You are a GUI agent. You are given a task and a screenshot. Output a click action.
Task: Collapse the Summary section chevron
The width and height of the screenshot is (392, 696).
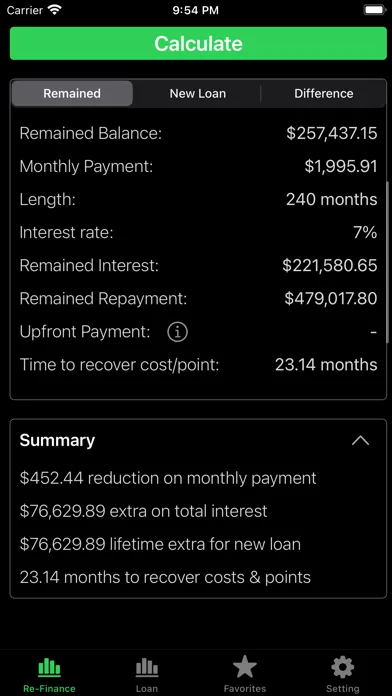coord(360,441)
